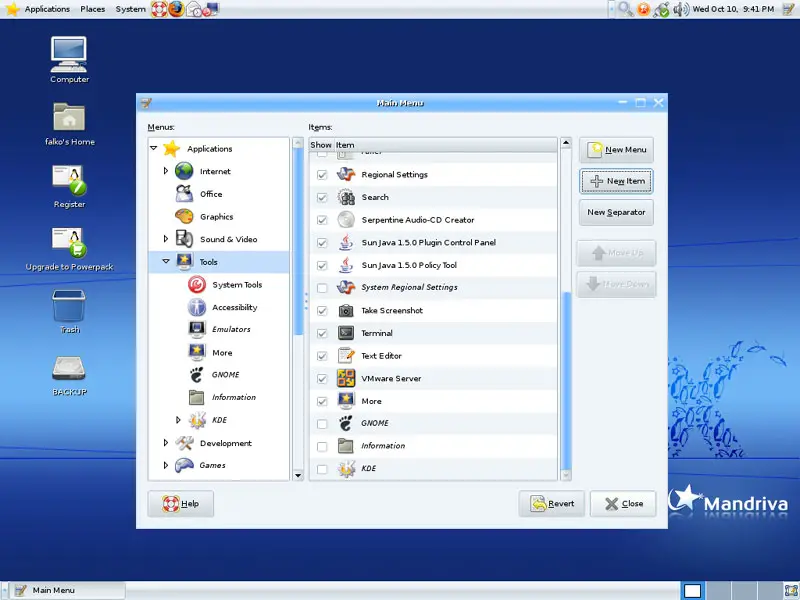This screenshot has height=600, width=800.
Task: Uncheck Regional Settings show checkbox
Action: coord(322,175)
